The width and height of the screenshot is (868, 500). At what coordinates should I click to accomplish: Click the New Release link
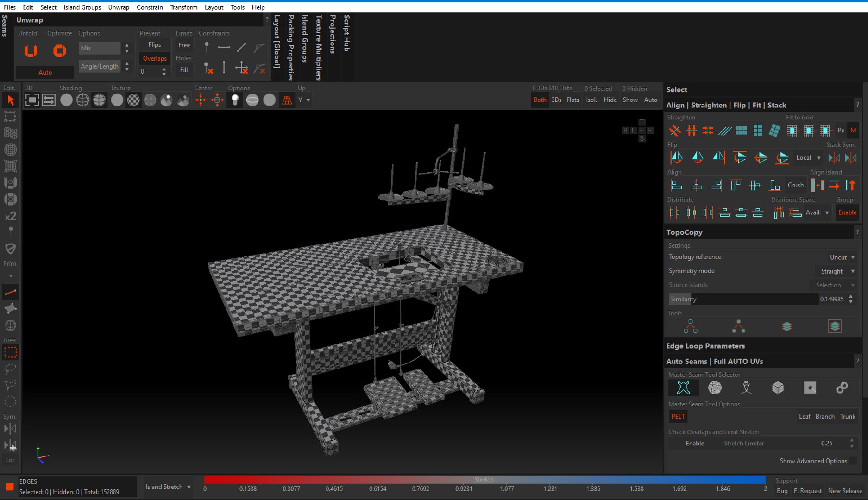tap(845, 491)
